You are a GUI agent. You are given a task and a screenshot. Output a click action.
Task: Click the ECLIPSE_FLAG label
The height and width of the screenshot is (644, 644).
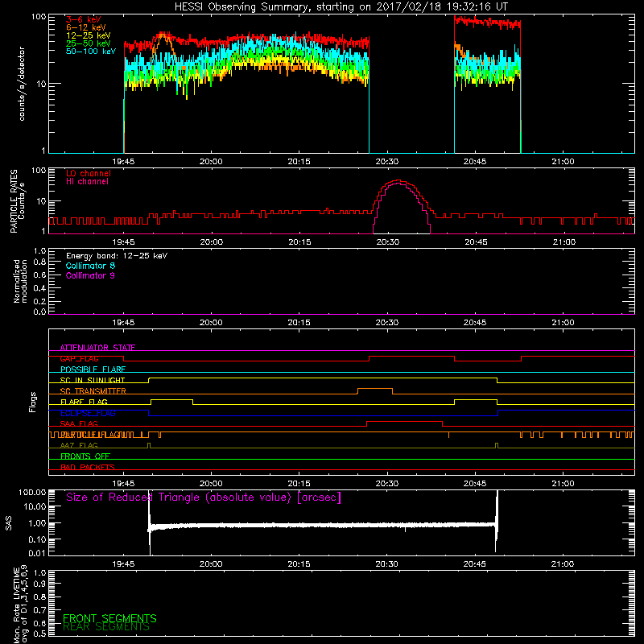[x=88, y=413]
